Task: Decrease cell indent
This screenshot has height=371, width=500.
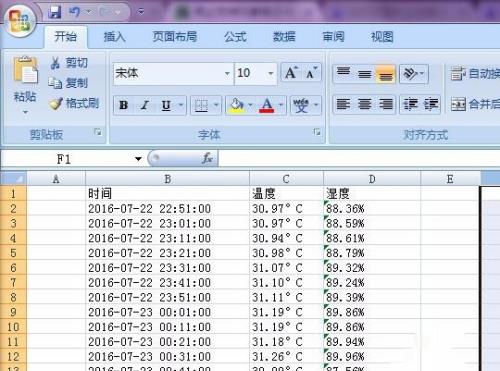Action: coord(410,104)
